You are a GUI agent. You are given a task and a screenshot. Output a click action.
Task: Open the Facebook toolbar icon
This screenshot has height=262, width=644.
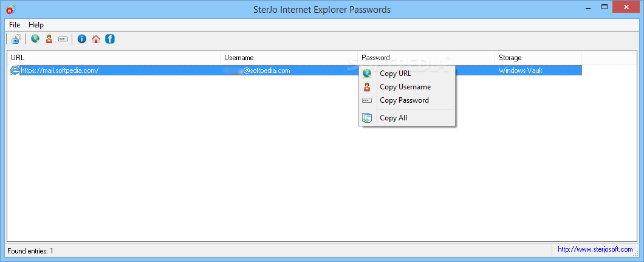(x=109, y=39)
